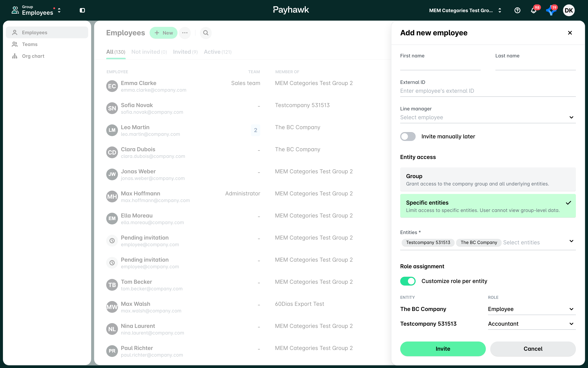Click the Group Employees header people icon
Image resolution: width=588 pixels, height=368 pixels.
coord(15,10)
